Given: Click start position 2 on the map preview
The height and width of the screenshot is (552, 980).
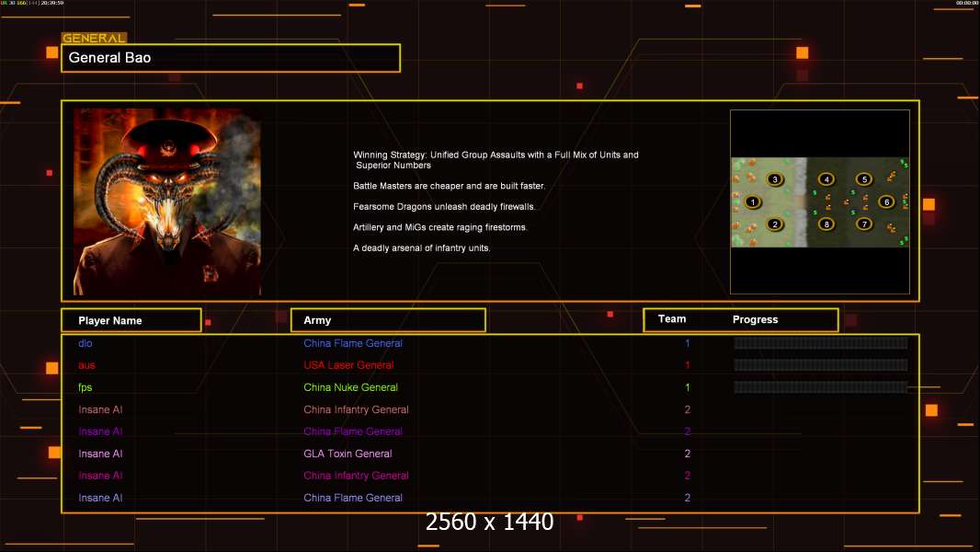Looking at the screenshot, I should tap(775, 224).
